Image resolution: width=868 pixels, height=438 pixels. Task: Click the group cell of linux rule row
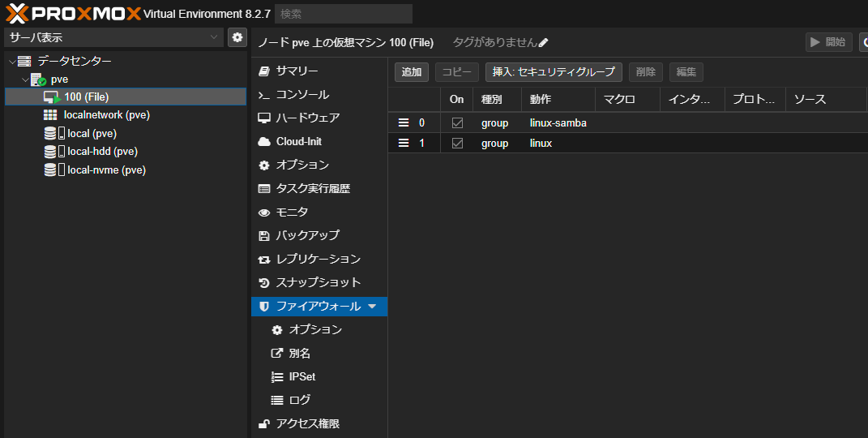497,144
